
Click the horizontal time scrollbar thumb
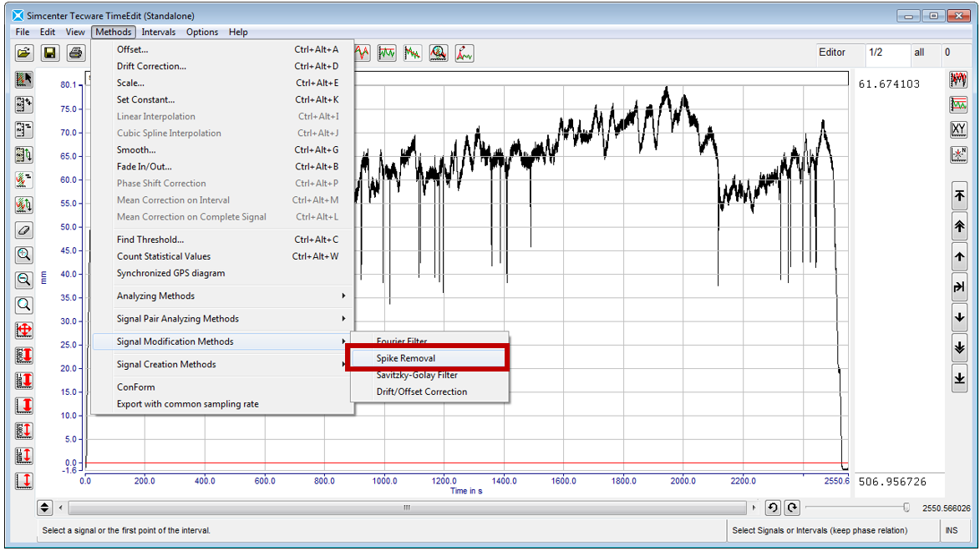point(407,508)
